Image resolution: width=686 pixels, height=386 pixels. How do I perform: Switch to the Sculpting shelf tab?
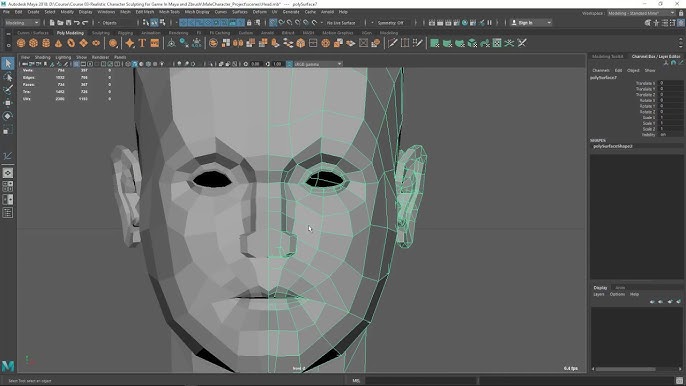(101, 33)
